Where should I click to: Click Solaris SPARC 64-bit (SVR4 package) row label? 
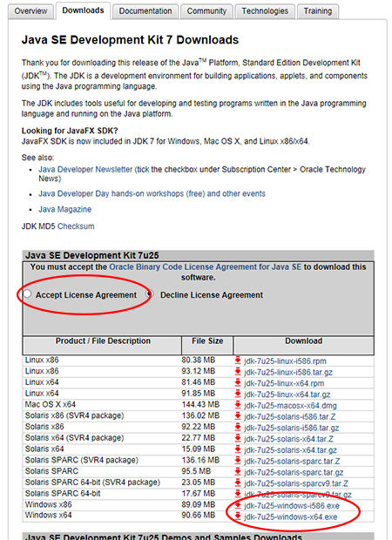[92, 483]
